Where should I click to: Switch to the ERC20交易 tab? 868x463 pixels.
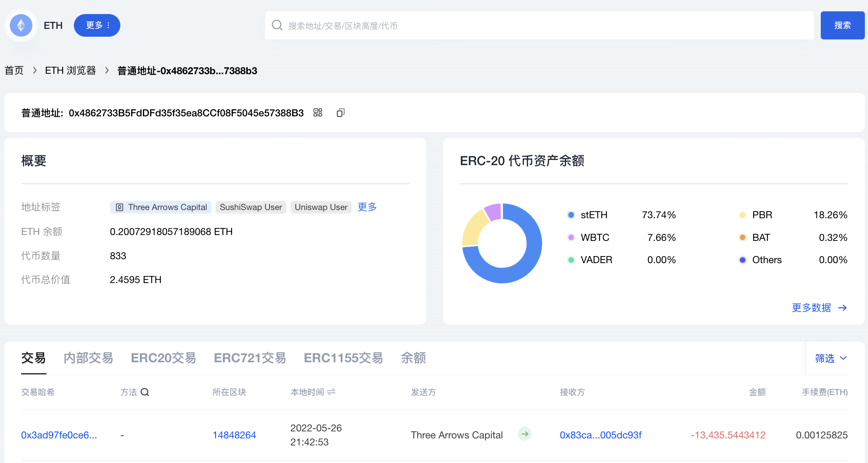point(163,358)
